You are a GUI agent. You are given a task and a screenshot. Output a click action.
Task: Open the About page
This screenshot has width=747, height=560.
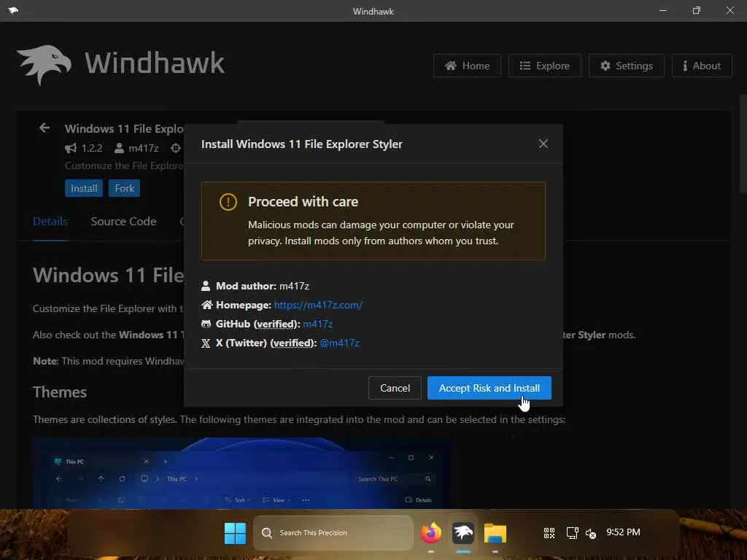click(x=702, y=66)
